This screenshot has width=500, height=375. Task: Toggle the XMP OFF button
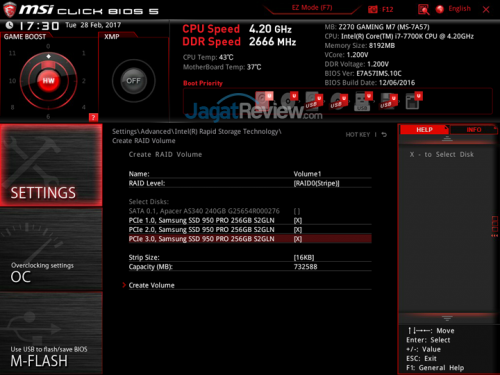[133, 81]
